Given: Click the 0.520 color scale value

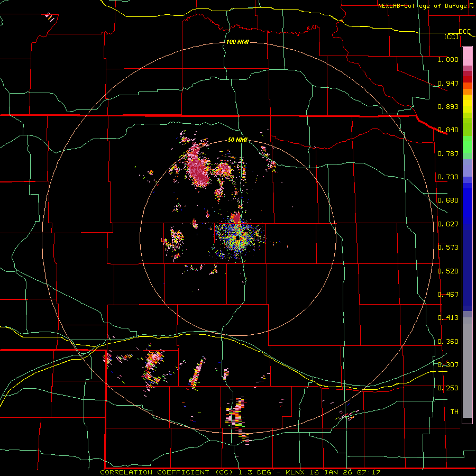Looking at the screenshot, I should point(448,271).
